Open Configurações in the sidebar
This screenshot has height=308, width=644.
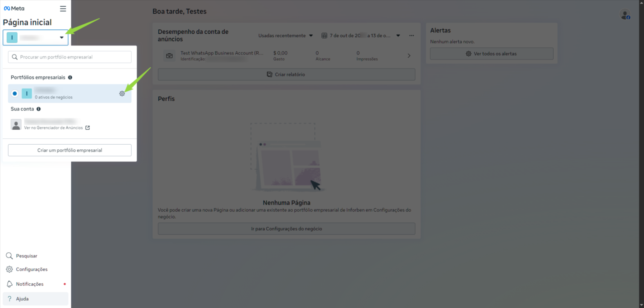coord(31,270)
